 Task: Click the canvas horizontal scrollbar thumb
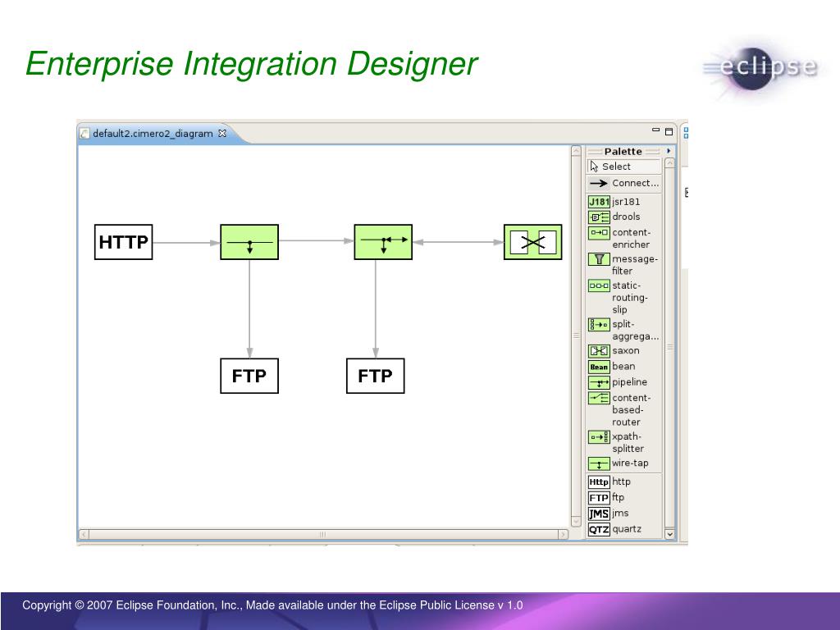(x=323, y=534)
